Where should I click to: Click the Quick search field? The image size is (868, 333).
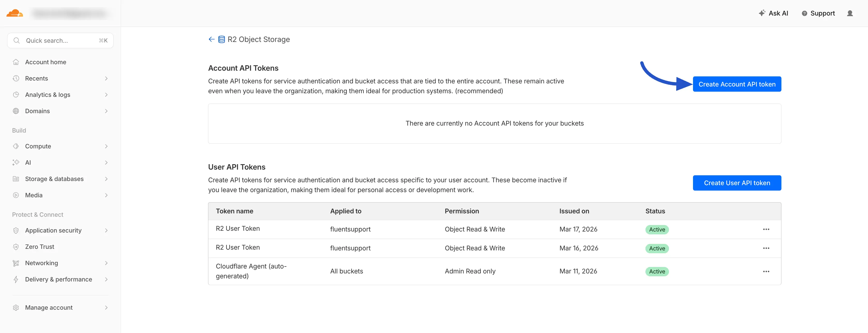click(x=60, y=40)
